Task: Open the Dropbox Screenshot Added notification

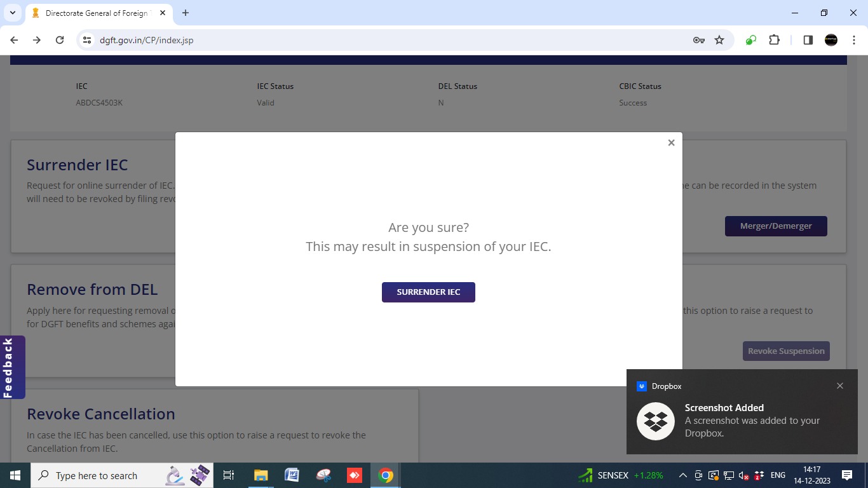Action: coord(742,412)
